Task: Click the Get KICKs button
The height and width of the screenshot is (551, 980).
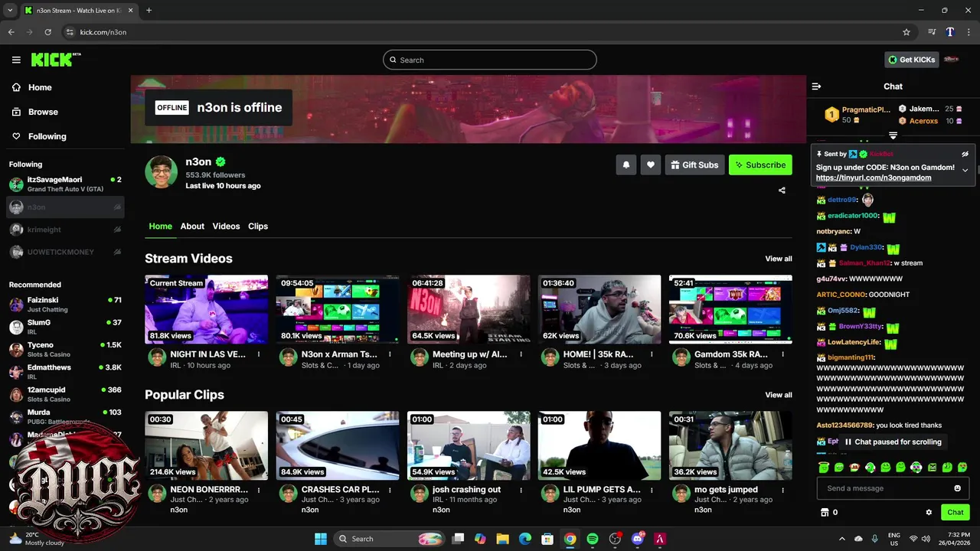Action: pyautogui.click(x=911, y=60)
